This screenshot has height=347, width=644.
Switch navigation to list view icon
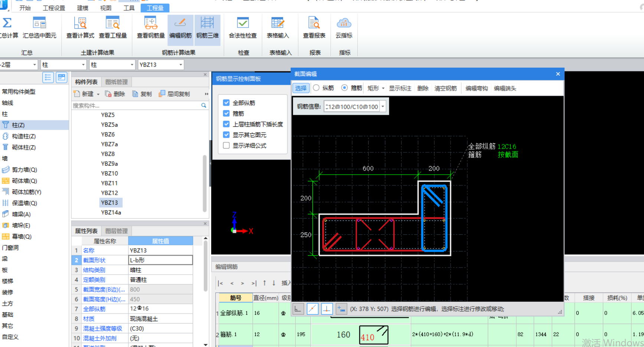point(48,77)
